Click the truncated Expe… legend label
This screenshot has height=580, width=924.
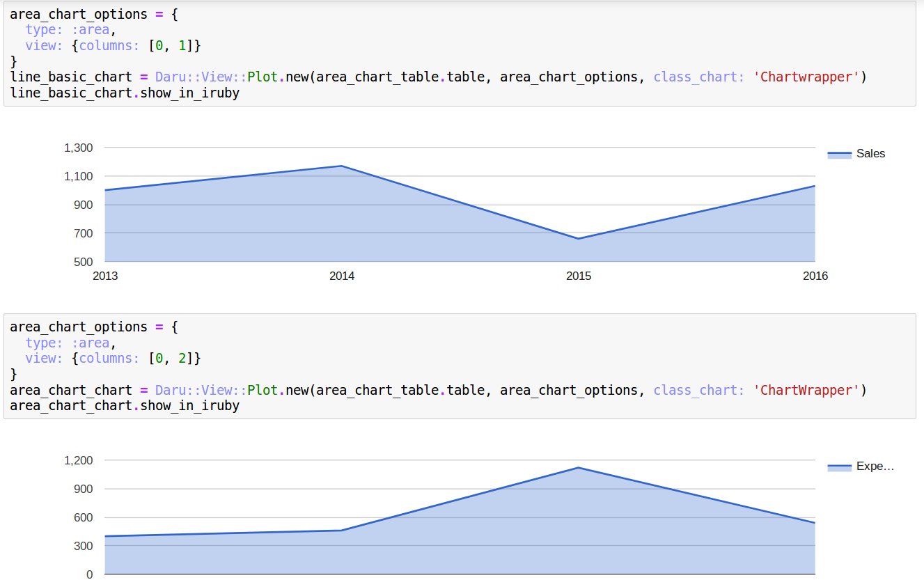tap(875, 467)
